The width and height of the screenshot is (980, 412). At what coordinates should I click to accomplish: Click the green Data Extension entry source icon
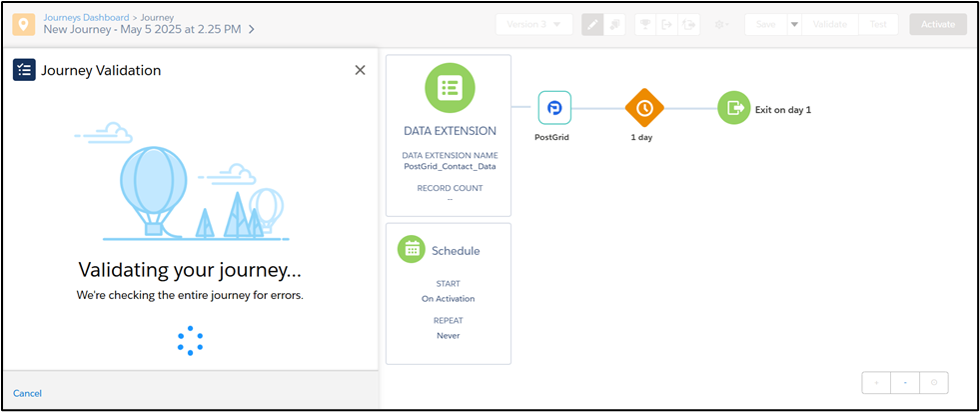(x=450, y=88)
